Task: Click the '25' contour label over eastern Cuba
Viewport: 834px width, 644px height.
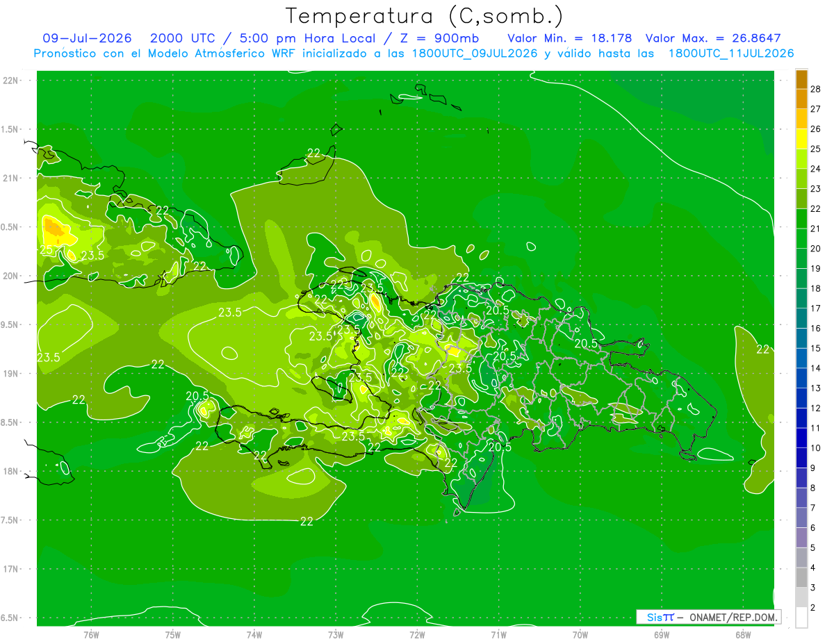Action: [x=46, y=251]
